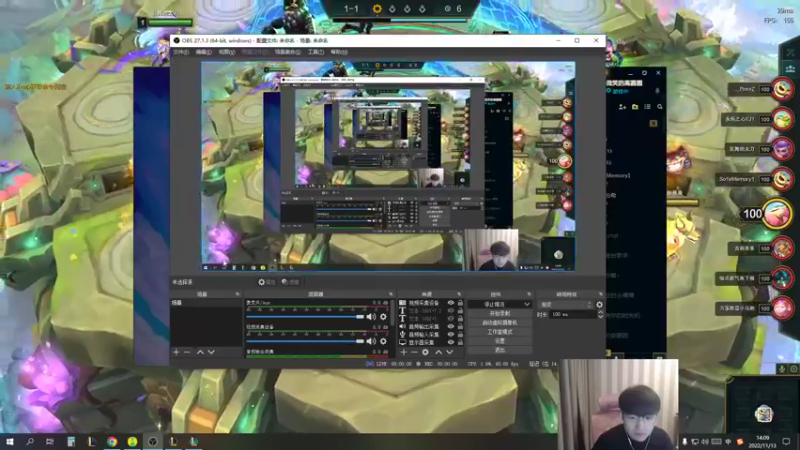Lock the audio output capture source

tap(460, 327)
